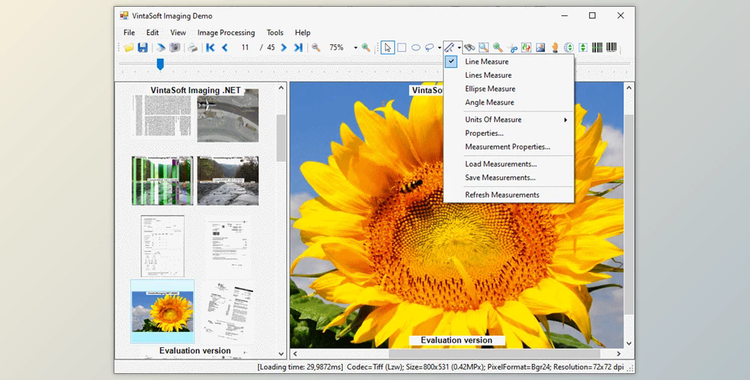Select the newspaper text page thumbnail
The width and height of the screenshot is (750, 380).
162,115
